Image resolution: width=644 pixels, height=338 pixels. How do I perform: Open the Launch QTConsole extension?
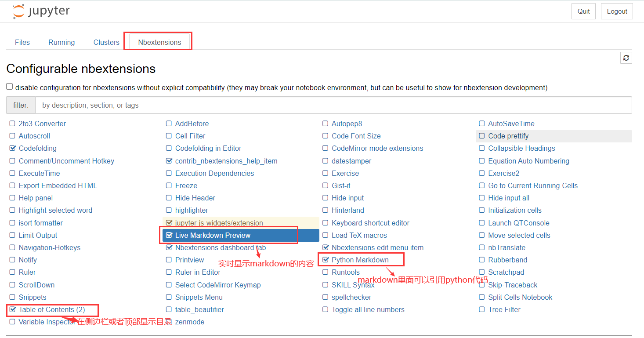[519, 223]
